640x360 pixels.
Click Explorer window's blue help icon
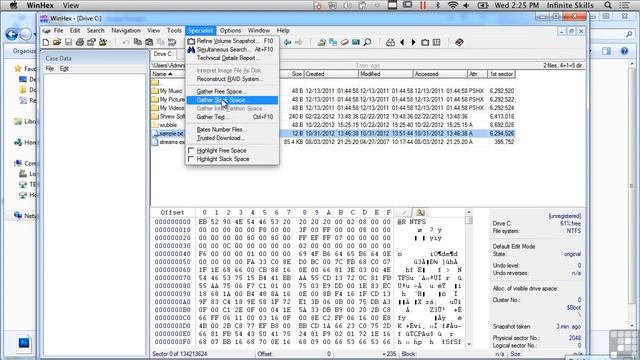pyautogui.click(x=624, y=51)
